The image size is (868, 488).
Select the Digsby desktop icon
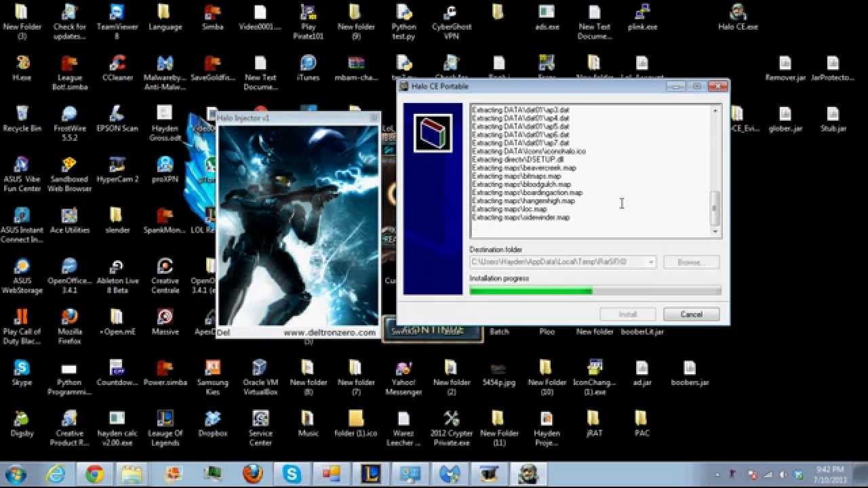[x=22, y=424]
